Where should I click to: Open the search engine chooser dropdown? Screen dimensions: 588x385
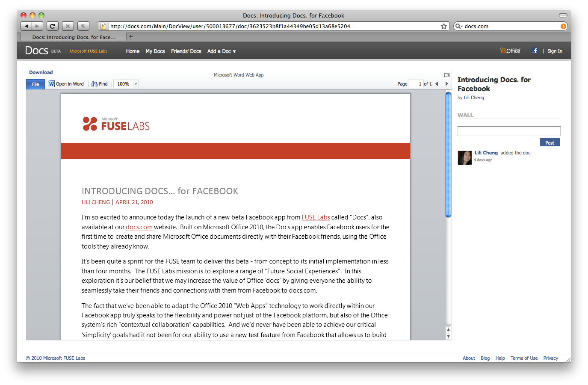[x=461, y=27]
